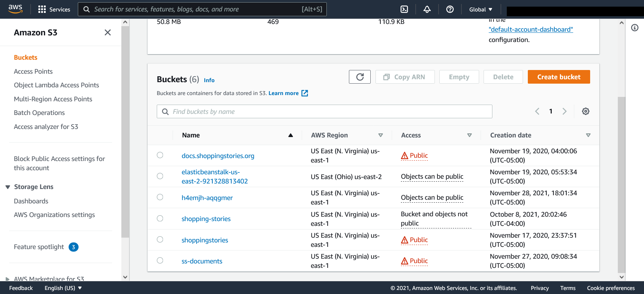Click the Feature spotlight badge showing 3
The height and width of the screenshot is (294, 644).
(73, 247)
